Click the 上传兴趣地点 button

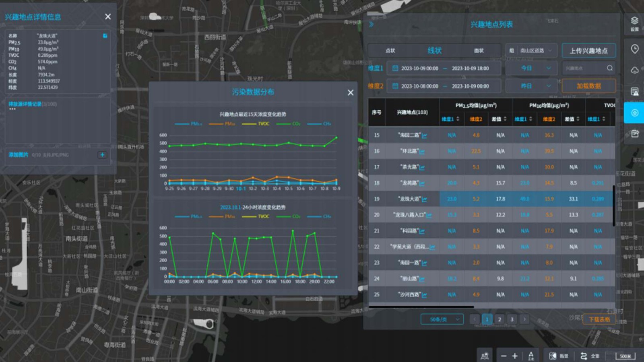(588, 51)
